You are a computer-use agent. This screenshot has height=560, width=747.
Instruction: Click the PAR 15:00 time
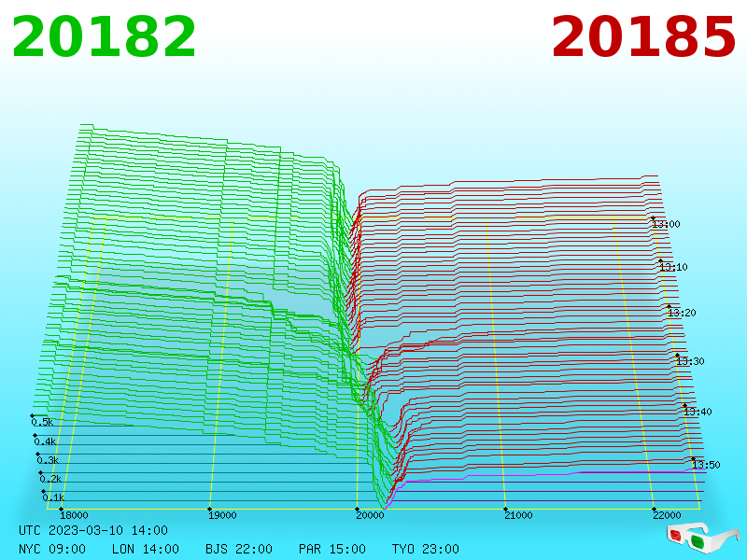(x=332, y=549)
